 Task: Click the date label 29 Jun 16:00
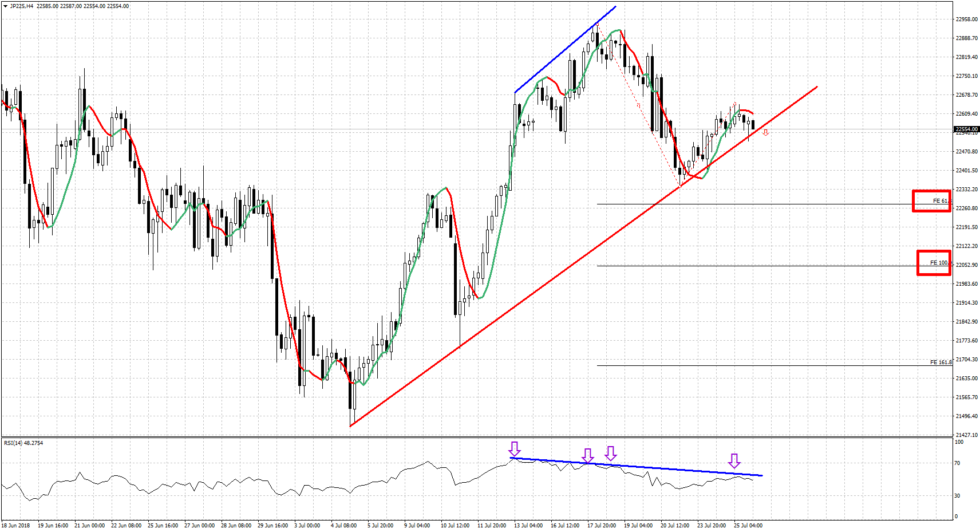coord(272,526)
